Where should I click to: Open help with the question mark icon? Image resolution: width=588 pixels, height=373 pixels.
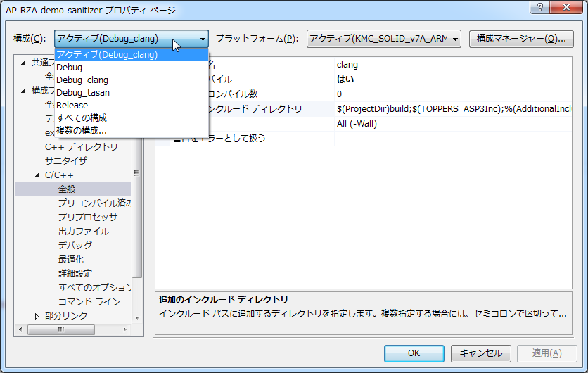(x=538, y=7)
